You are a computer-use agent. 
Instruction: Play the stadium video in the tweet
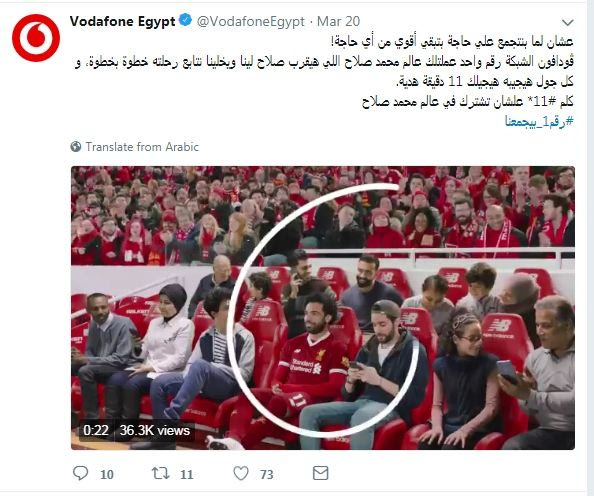(323, 308)
